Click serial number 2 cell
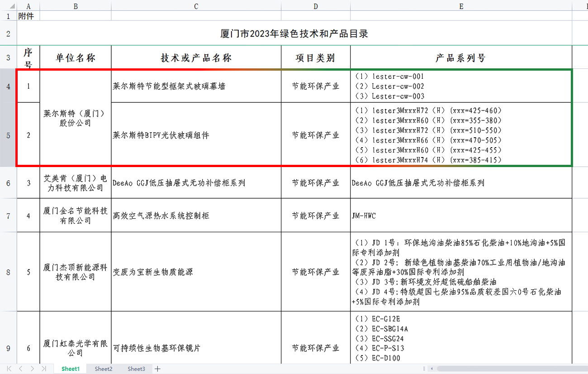The width and height of the screenshot is (588, 374). 28,134
